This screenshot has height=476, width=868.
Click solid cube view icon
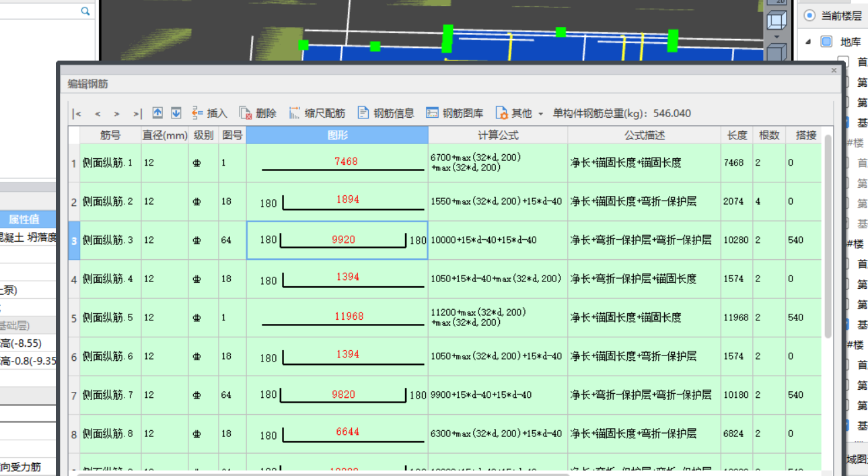click(x=776, y=53)
